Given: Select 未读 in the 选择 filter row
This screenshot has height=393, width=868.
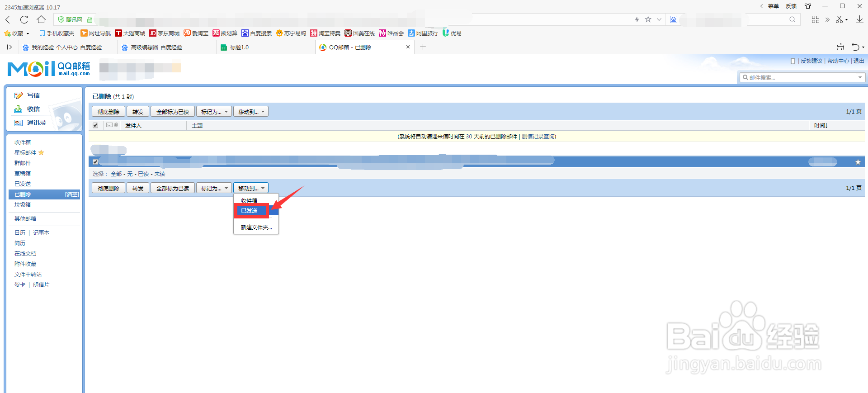Looking at the screenshot, I should coord(160,174).
